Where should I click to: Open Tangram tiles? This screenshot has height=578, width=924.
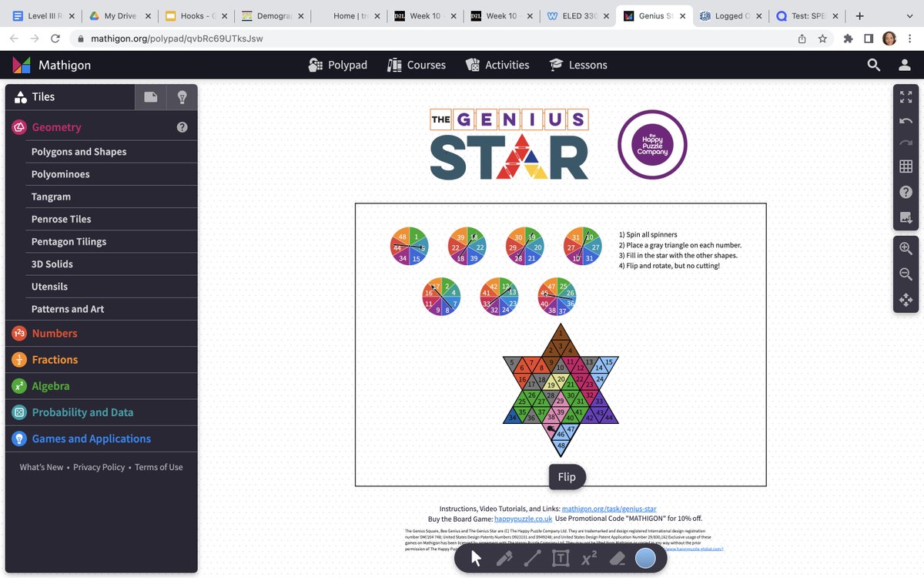coord(112,197)
